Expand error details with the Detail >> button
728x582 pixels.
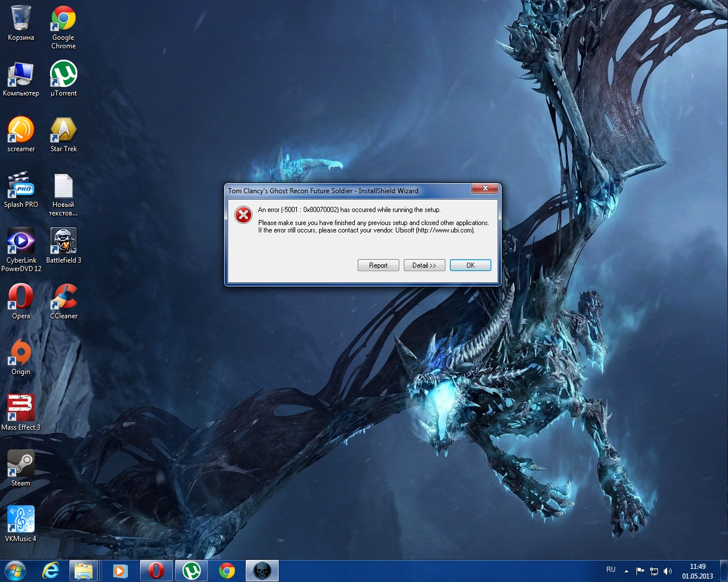tap(424, 265)
